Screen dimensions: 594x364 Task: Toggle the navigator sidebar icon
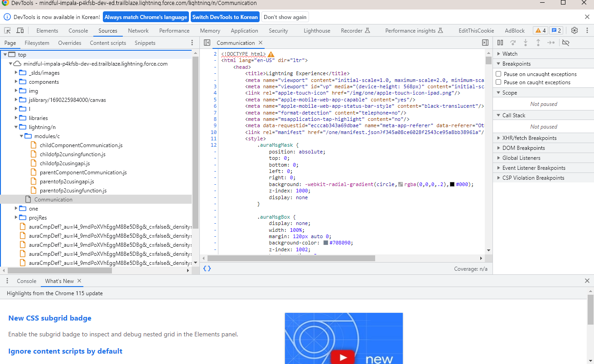pyautogui.click(x=207, y=43)
